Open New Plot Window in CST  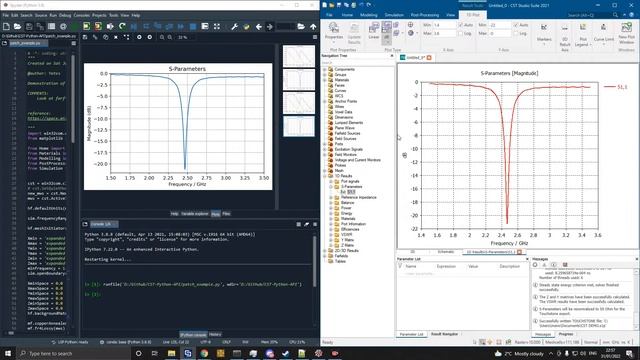point(627,33)
